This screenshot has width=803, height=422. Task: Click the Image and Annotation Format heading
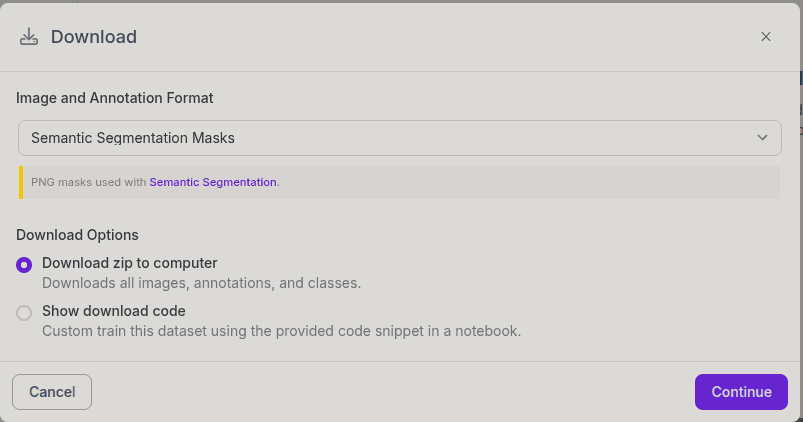(115, 98)
